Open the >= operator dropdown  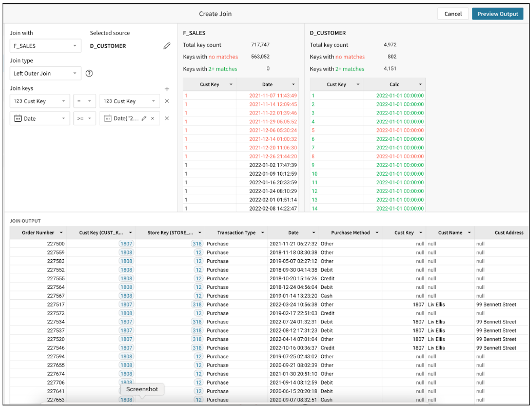[85, 118]
